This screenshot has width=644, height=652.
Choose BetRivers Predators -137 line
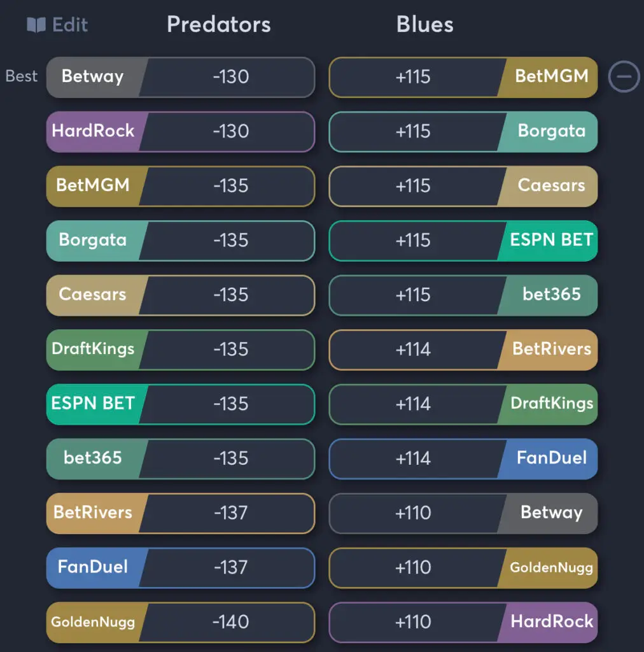[181, 513]
